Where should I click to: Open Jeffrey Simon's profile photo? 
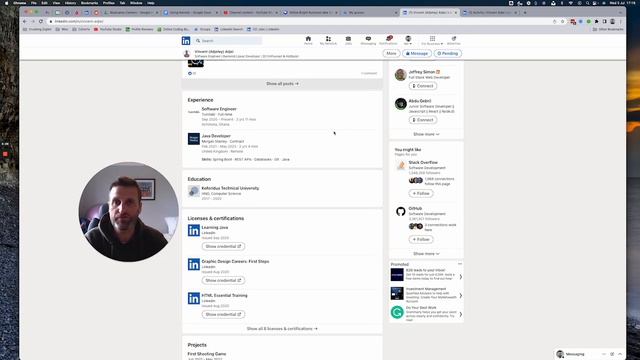coord(400,75)
